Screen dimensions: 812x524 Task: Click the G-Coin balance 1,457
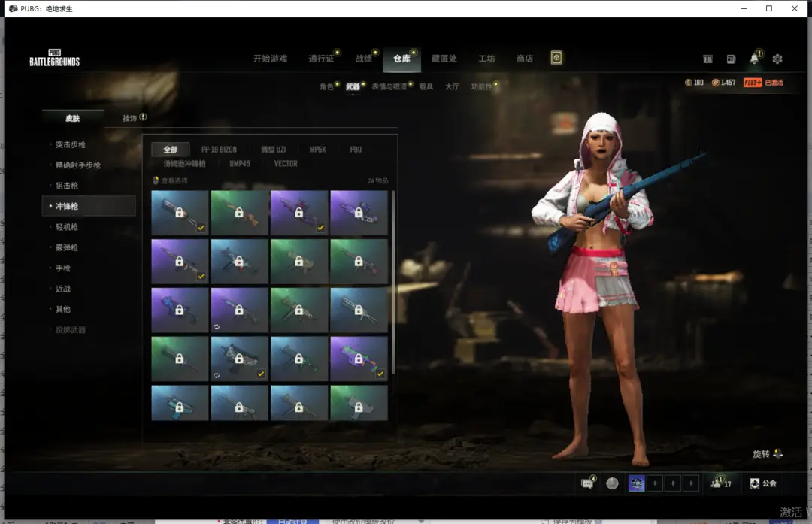tap(723, 83)
